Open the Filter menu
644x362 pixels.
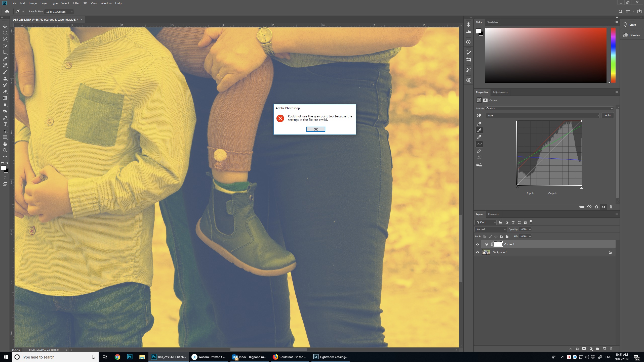click(76, 3)
